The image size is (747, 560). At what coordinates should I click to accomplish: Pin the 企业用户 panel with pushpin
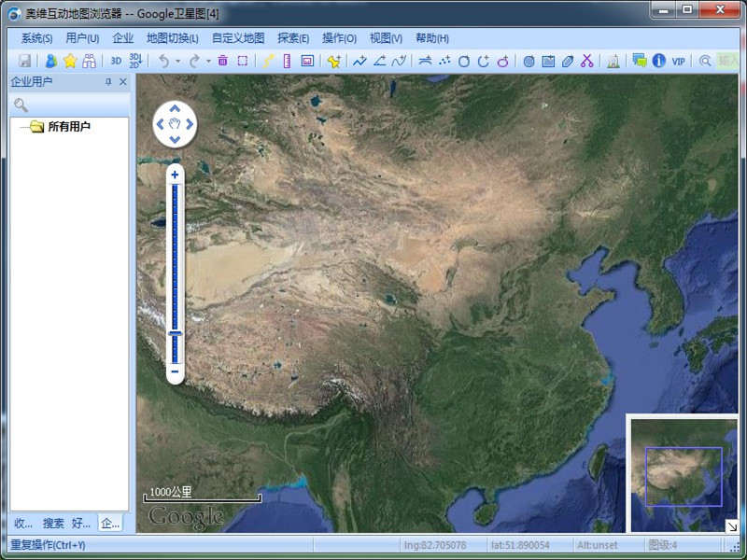click(108, 82)
